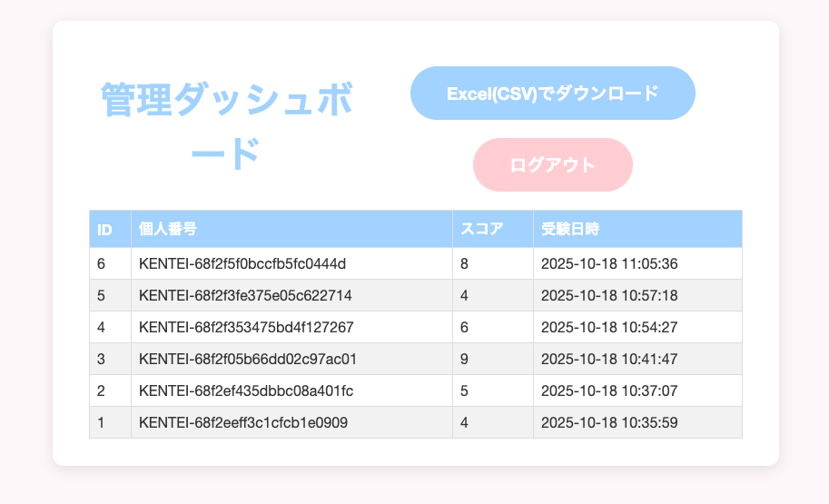Click the 2025-10-18 11:05:36 timestamp

[x=610, y=263]
